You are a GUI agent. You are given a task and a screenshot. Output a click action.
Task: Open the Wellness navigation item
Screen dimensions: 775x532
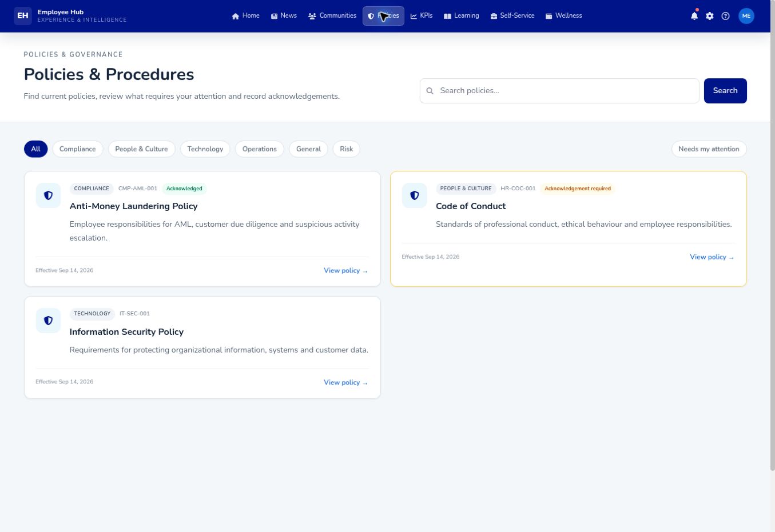coord(564,16)
